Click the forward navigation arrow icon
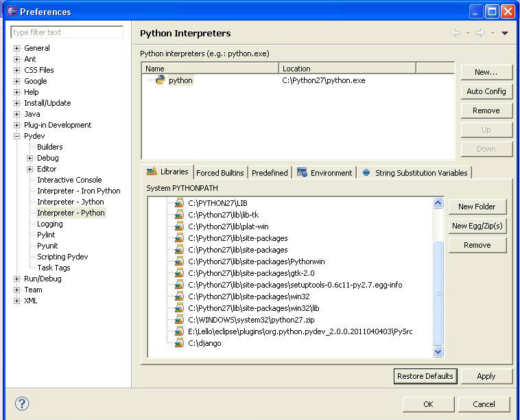Viewport: 520px width, 420px height. coord(480,33)
